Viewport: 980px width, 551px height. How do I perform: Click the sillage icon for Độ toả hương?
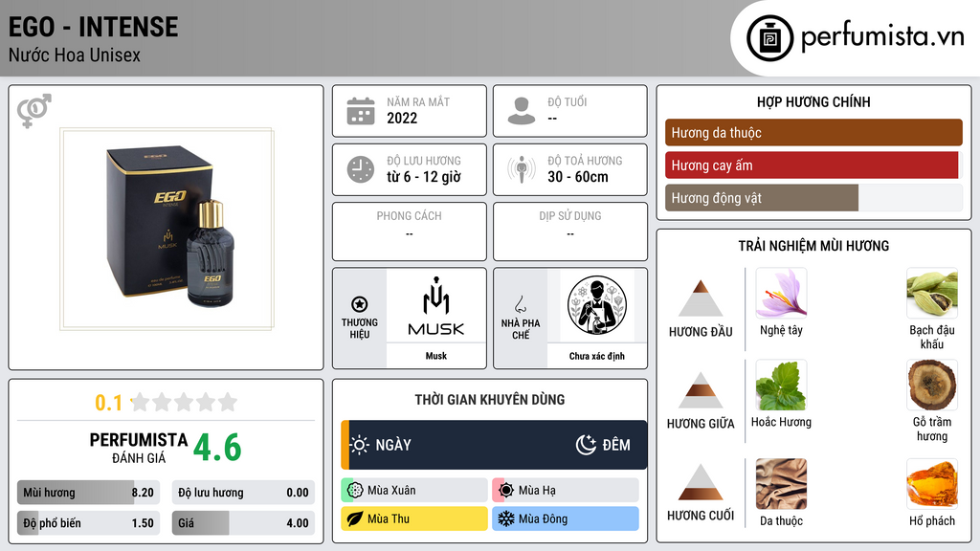(522, 169)
